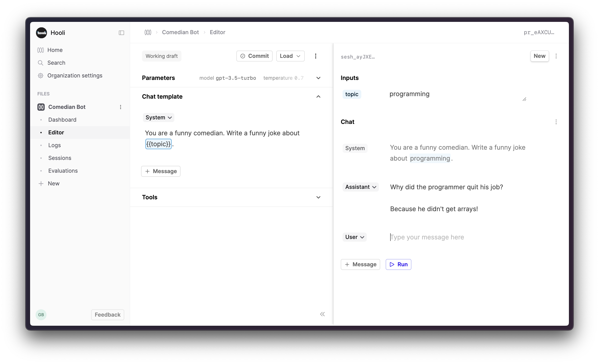Open the options kebab next to Comedian Bot file
Screen dimensions: 599x364
click(x=121, y=107)
